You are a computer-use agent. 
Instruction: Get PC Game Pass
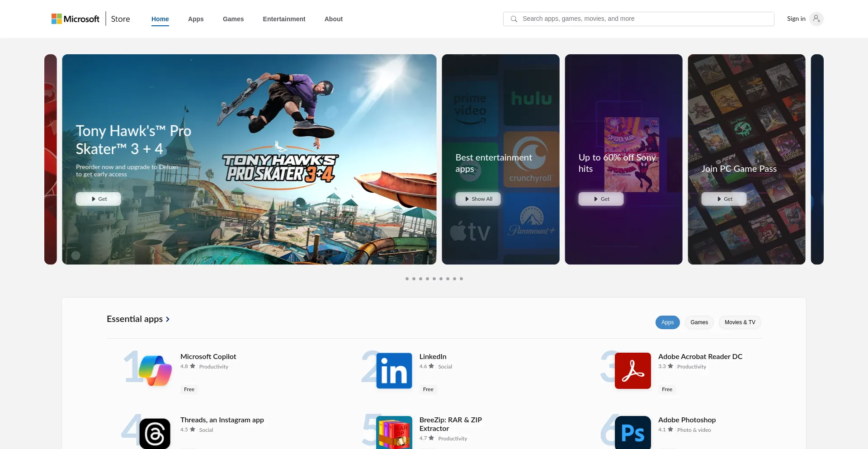724,199
